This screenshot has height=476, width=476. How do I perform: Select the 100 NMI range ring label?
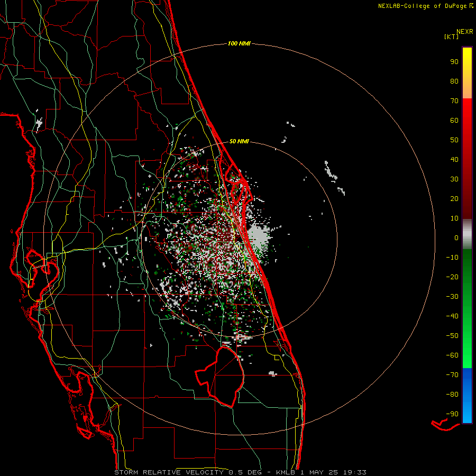pyautogui.click(x=239, y=43)
